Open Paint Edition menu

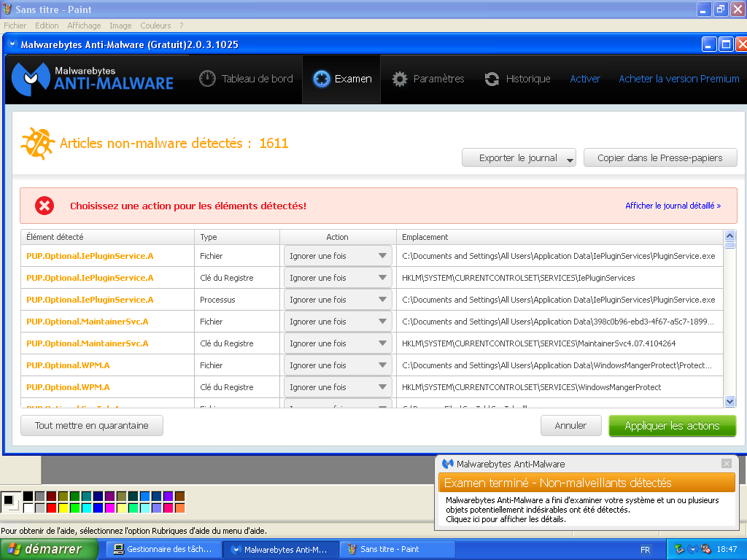point(47,26)
